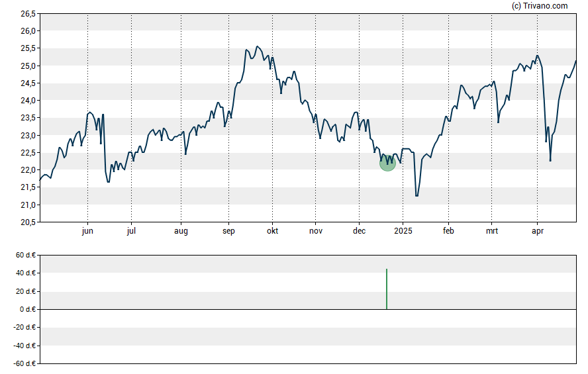The height and width of the screenshot is (374, 588).
Task: Click the '40 d.€' volume axis label
Action: point(26,273)
